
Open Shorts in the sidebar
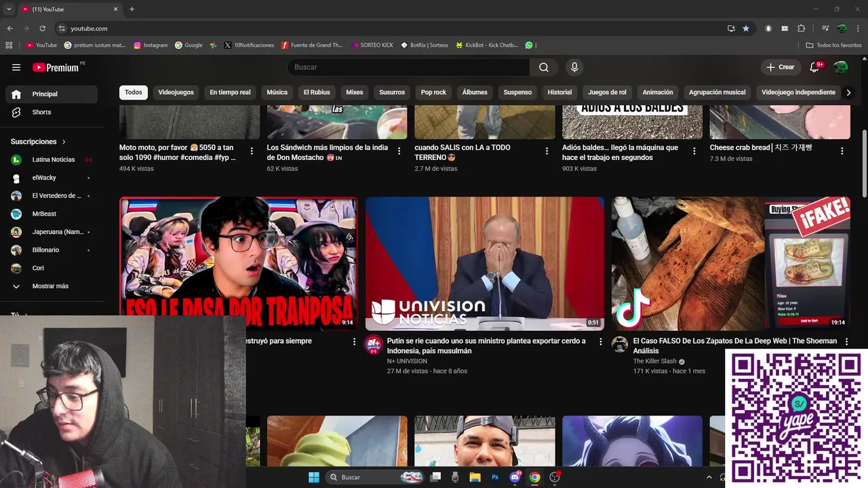pos(52,112)
